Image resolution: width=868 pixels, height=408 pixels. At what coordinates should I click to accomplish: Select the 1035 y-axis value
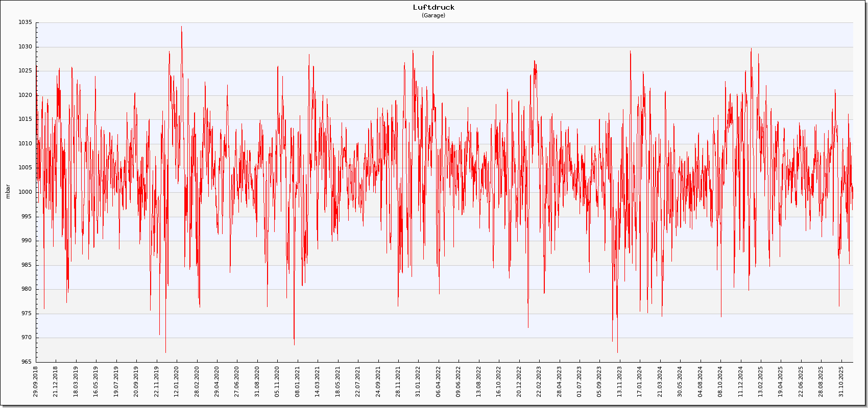coord(25,22)
